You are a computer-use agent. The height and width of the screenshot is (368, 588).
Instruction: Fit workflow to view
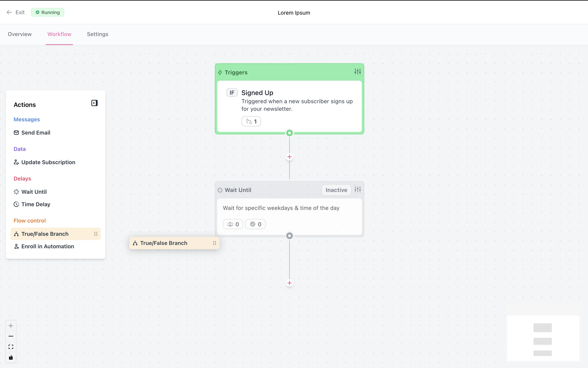coord(11,347)
